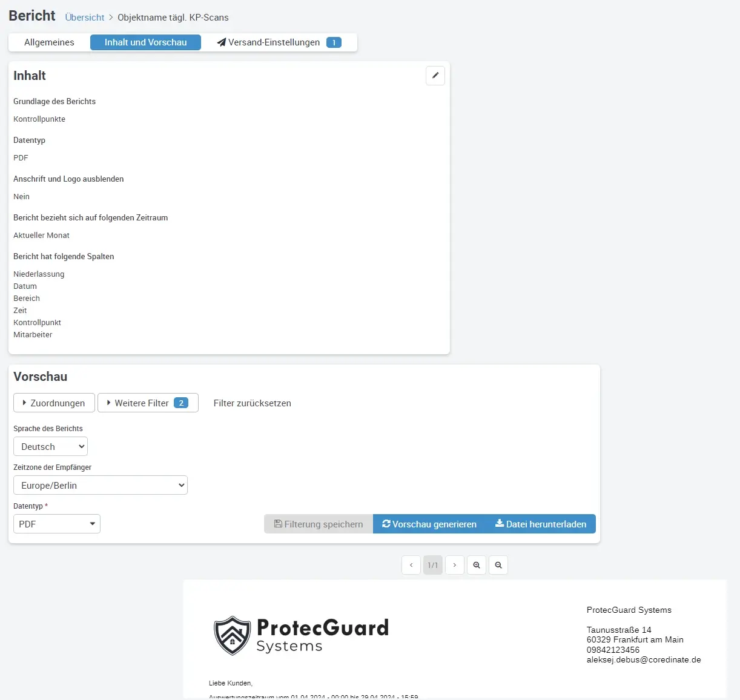Image resolution: width=740 pixels, height=700 pixels.
Task: Click the disabled Filterung speichern button
Action: 319,524
